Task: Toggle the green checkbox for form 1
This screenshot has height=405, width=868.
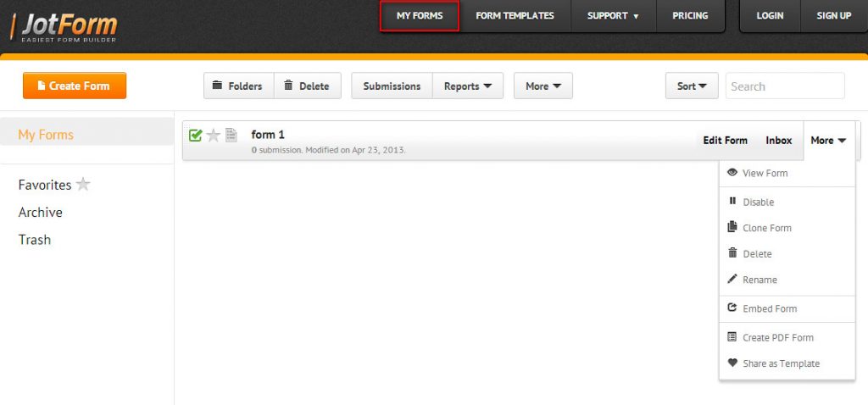Action: click(x=196, y=136)
